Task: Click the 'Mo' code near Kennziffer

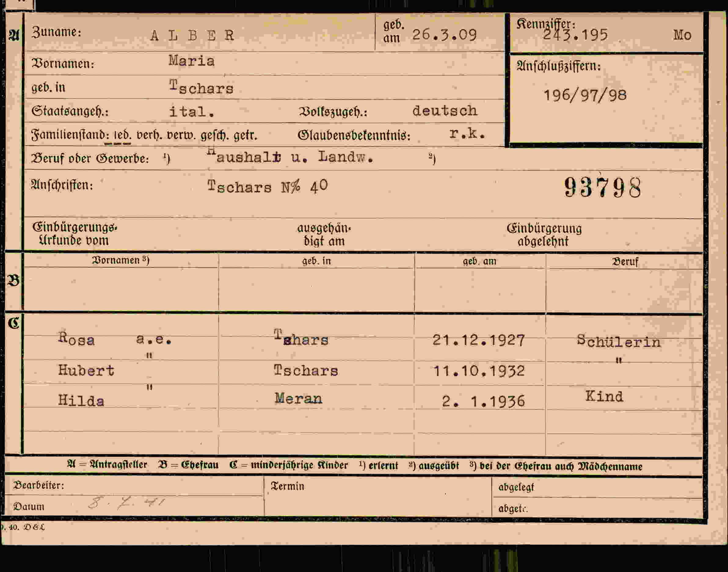Action: [682, 35]
